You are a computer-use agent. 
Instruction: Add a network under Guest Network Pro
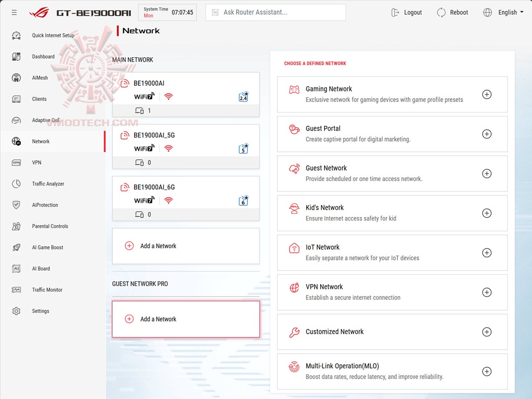coord(186,319)
